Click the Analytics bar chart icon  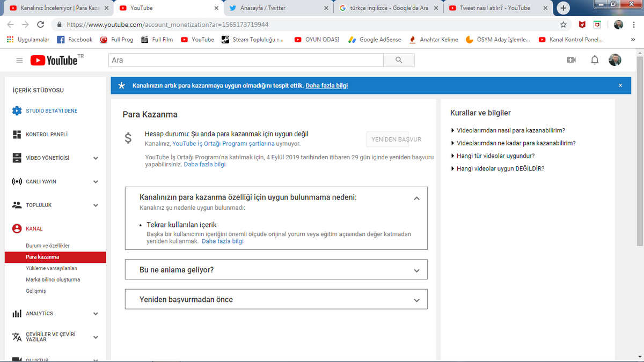click(17, 313)
